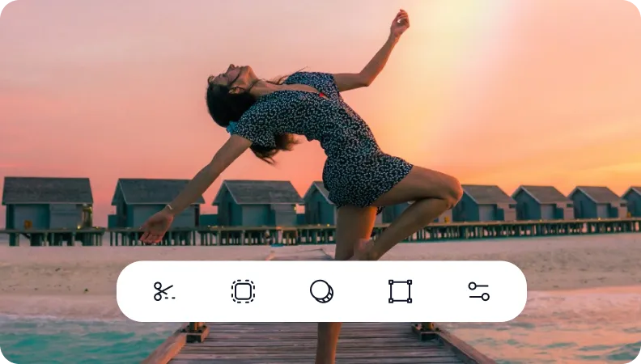Select the scissors cut tool

pyautogui.click(x=163, y=291)
